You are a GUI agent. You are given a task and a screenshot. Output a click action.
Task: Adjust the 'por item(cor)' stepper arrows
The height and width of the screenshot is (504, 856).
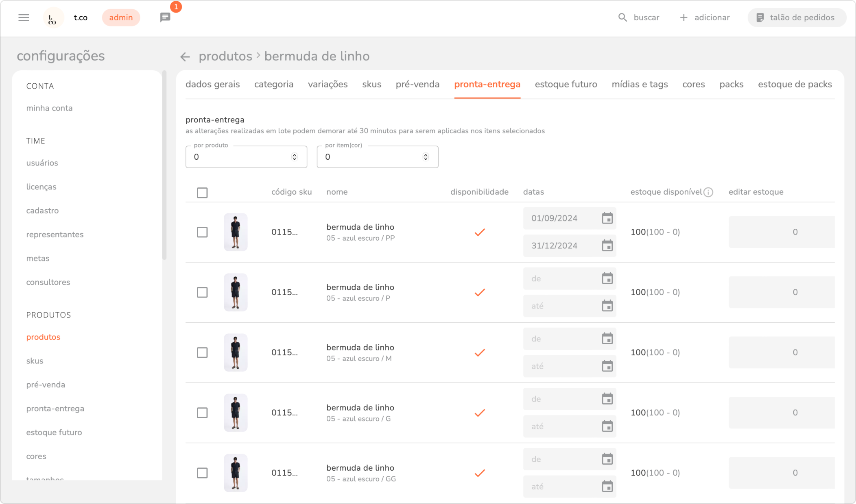(426, 157)
